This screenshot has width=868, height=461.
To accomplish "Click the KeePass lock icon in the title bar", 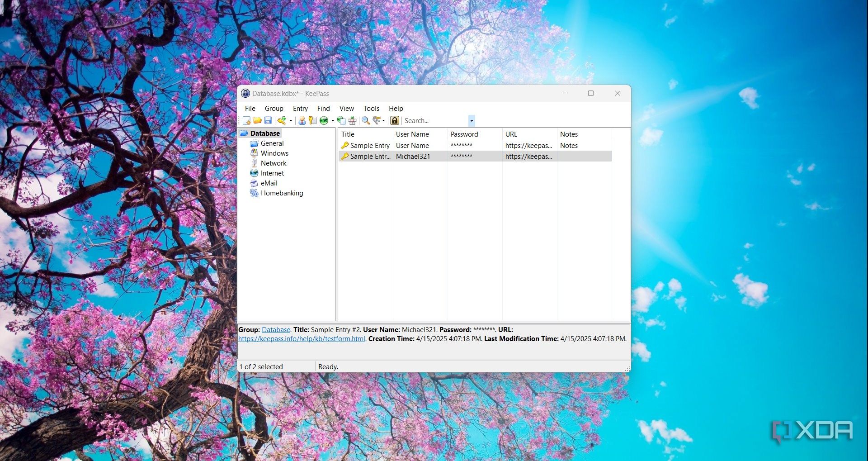I will pyautogui.click(x=245, y=93).
